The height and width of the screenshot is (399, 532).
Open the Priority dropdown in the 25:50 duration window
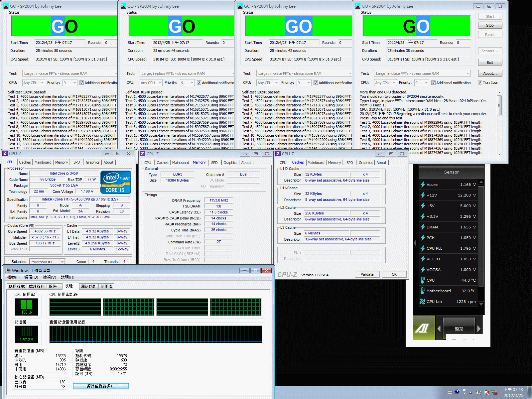click(70, 83)
